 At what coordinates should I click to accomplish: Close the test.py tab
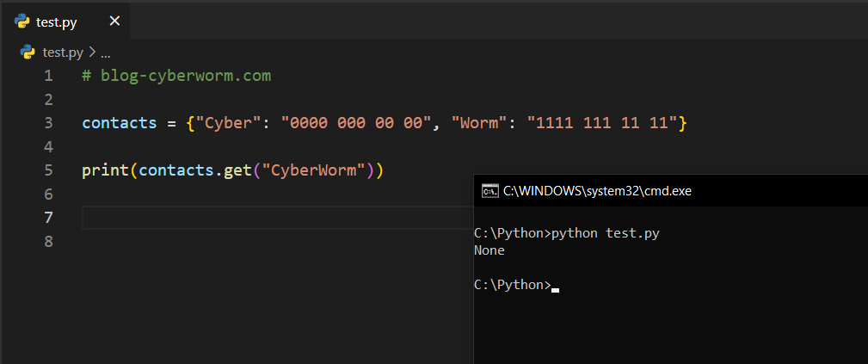coord(114,22)
